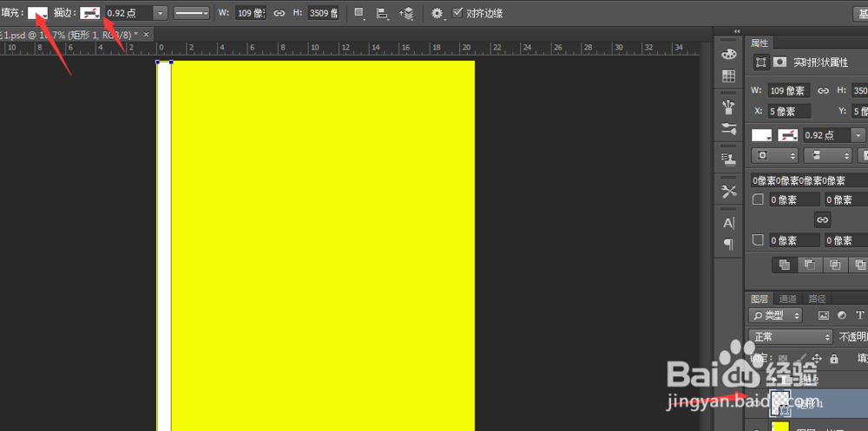Open the stroke width dropdown in properties panel
Viewport: 868px width, 431px height.
[x=858, y=135]
